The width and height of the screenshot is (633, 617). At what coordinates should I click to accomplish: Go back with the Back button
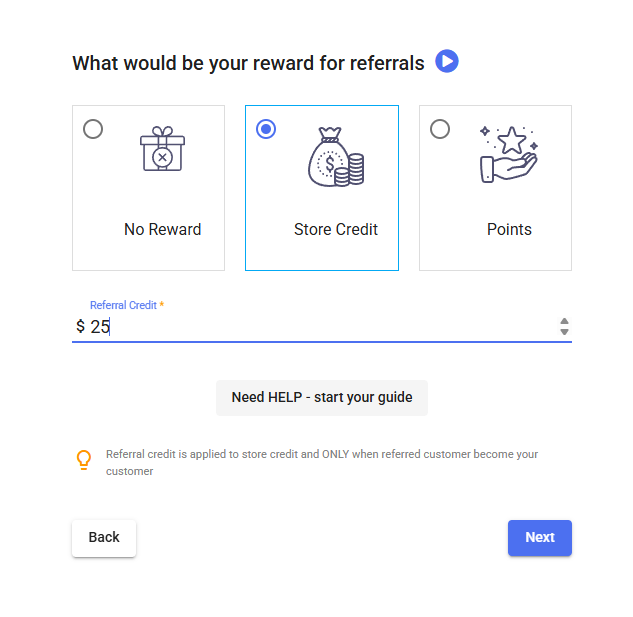pyautogui.click(x=104, y=537)
